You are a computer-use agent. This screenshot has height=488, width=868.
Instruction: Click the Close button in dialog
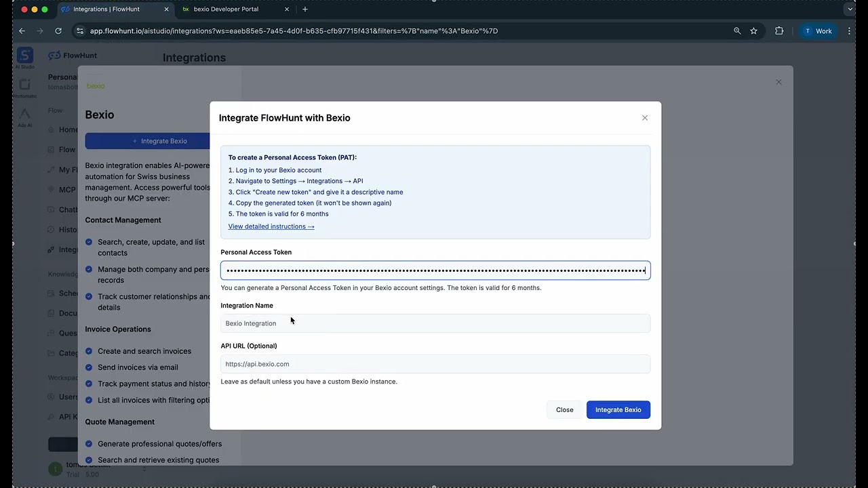point(565,409)
